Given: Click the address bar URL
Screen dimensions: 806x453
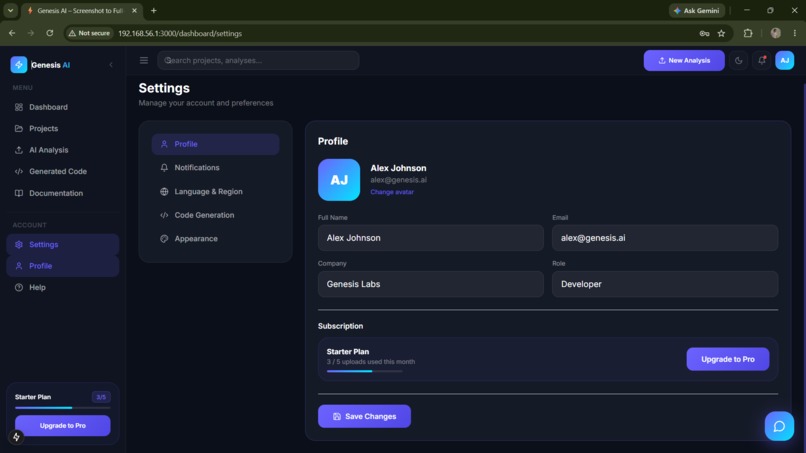Looking at the screenshot, I should pos(180,33).
